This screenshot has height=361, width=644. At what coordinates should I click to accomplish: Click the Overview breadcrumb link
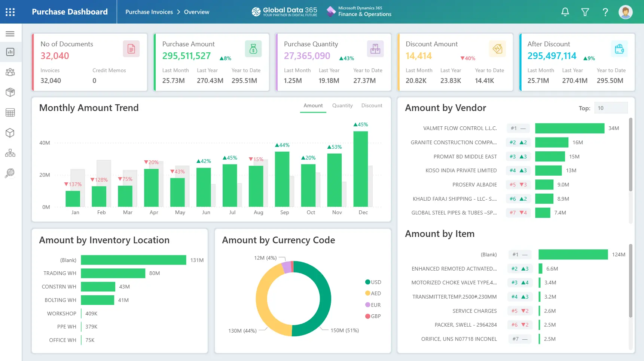coord(196,12)
